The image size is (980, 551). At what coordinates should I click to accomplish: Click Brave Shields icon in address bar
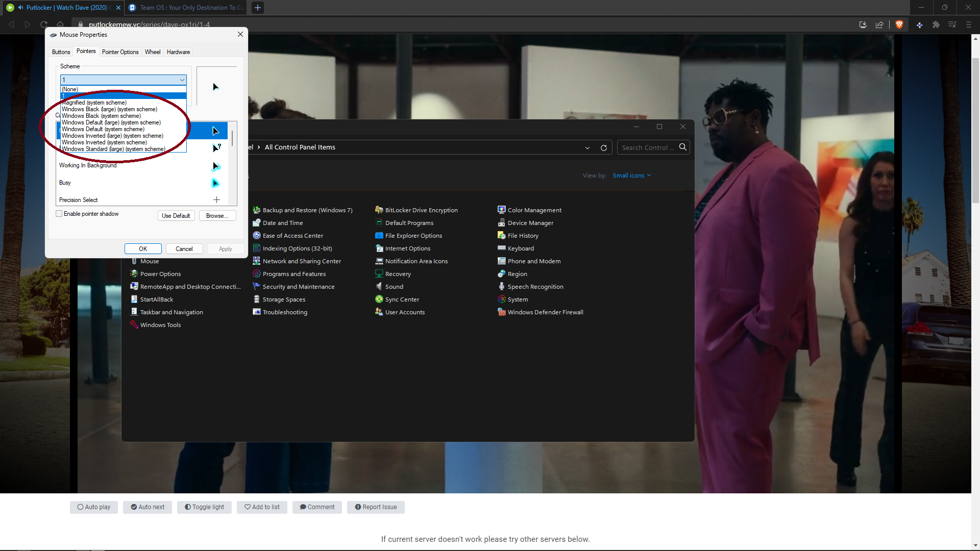click(x=899, y=24)
